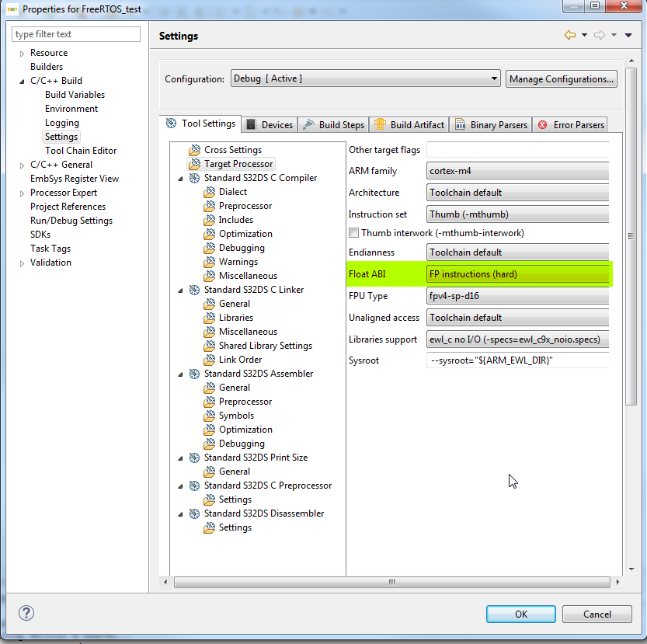Viewport: 647px width, 644px height.
Task: Click the Error Parsers red X icon
Action: (x=543, y=124)
